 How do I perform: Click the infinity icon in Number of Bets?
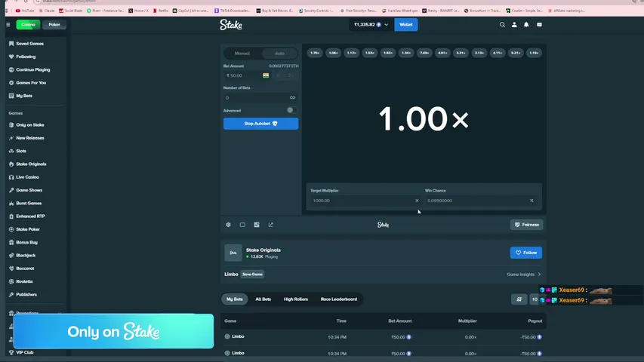pos(292,98)
